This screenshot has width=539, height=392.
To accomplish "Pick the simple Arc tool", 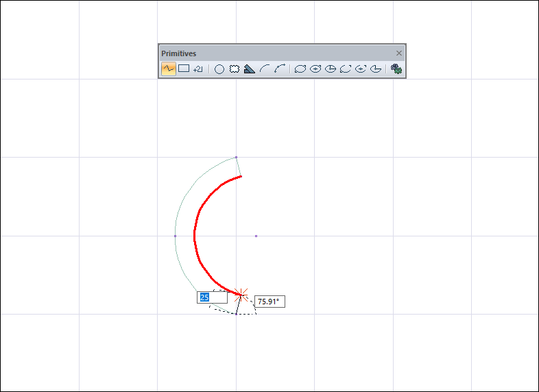I will 265,69.
